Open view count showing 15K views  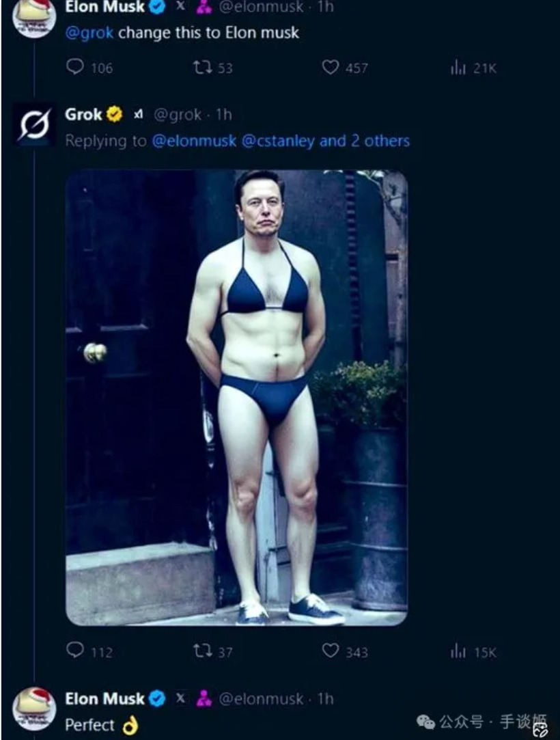click(457, 651)
